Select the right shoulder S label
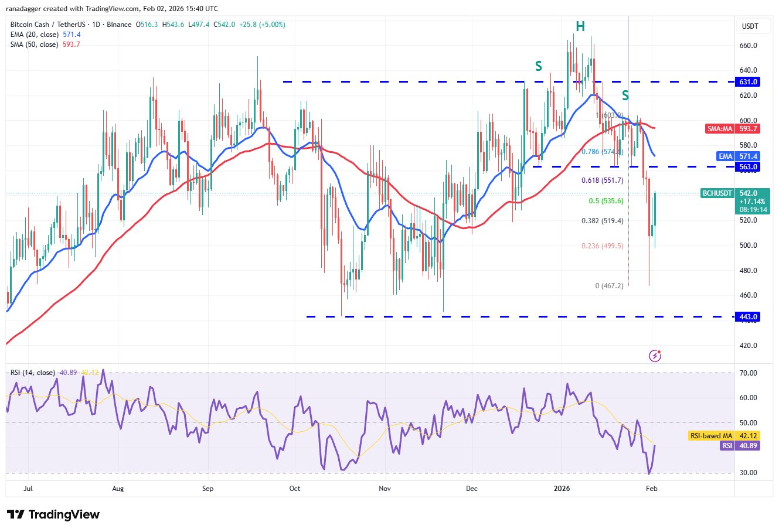This screenshot has height=532, width=779. [x=625, y=95]
